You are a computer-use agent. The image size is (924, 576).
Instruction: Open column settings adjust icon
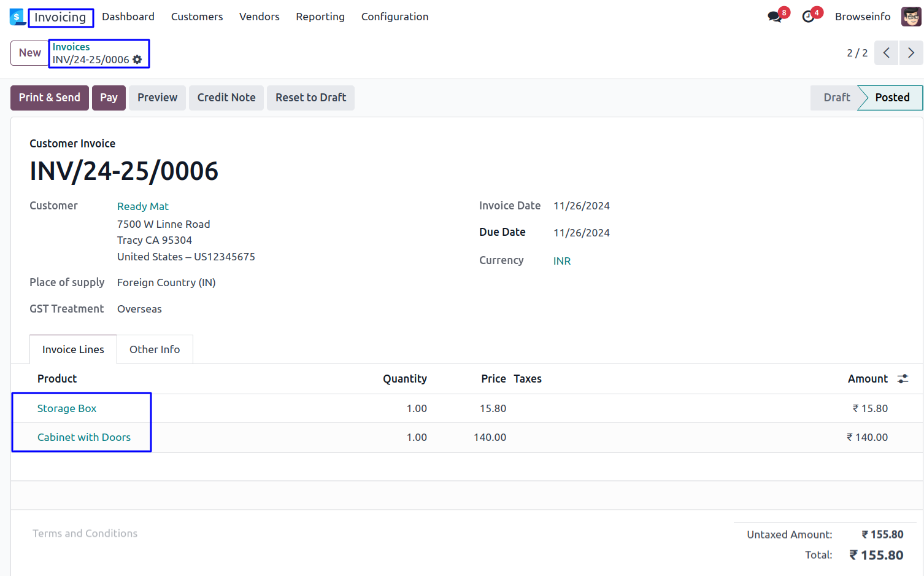903,379
